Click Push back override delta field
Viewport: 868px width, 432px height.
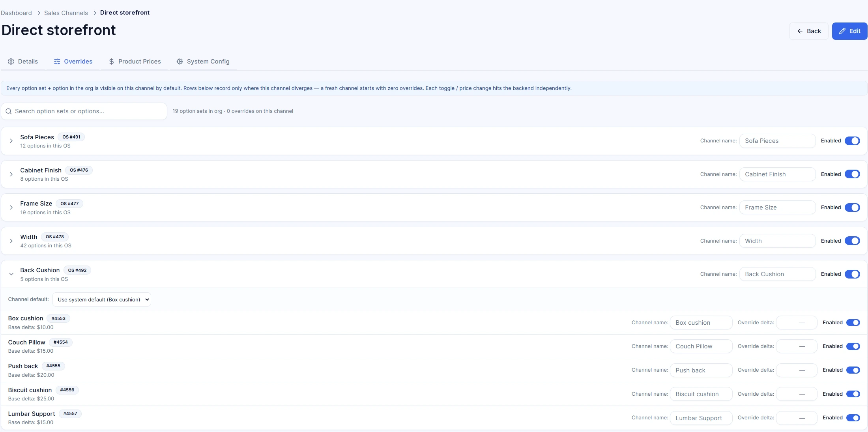797,370
